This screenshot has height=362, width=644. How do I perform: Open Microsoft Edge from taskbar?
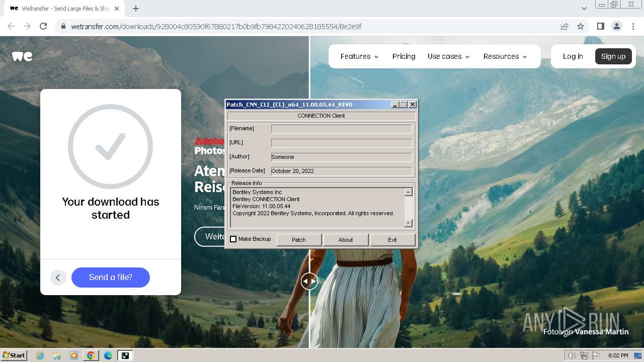[108, 355]
